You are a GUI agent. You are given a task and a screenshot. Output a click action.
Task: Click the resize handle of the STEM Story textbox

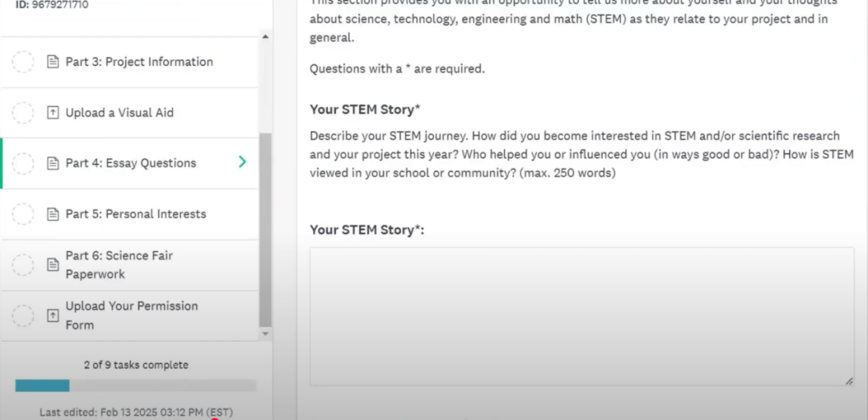coord(849,381)
